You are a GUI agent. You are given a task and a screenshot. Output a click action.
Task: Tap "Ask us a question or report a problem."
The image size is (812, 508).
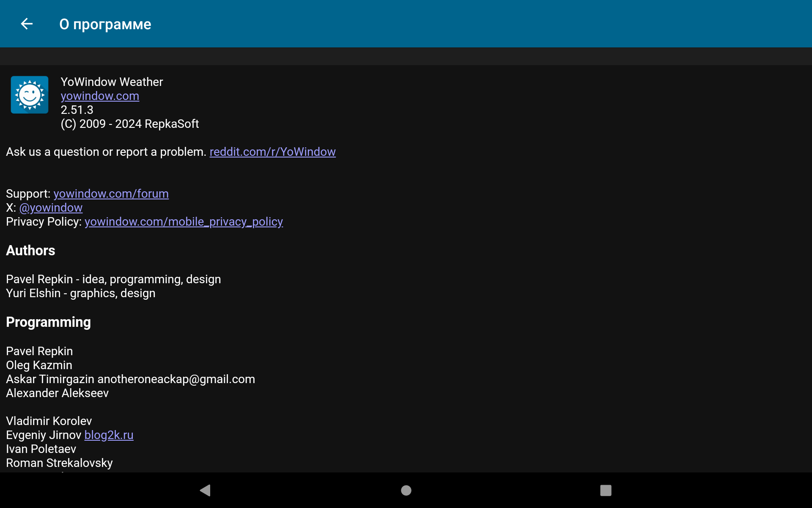(x=106, y=152)
